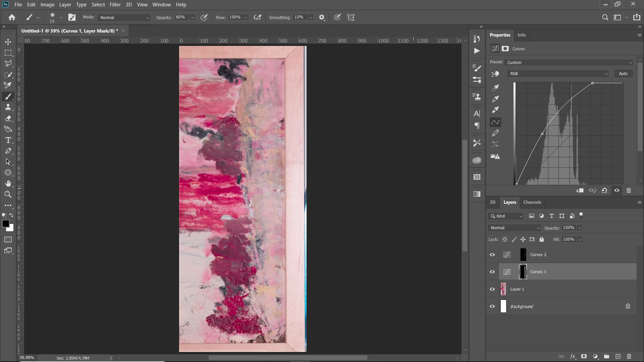644x362 pixels.
Task: Reset curves adjustment to defaults
Action: (604, 190)
